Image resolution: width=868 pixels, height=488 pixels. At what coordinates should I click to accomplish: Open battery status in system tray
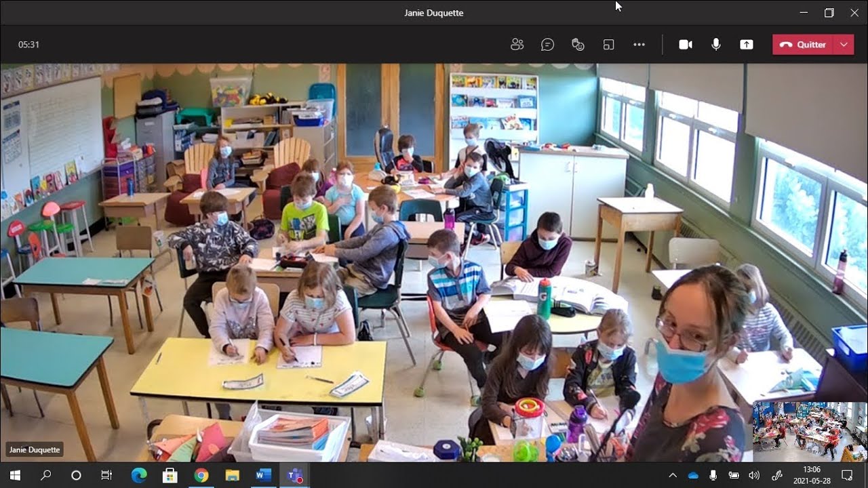(x=734, y=476)
